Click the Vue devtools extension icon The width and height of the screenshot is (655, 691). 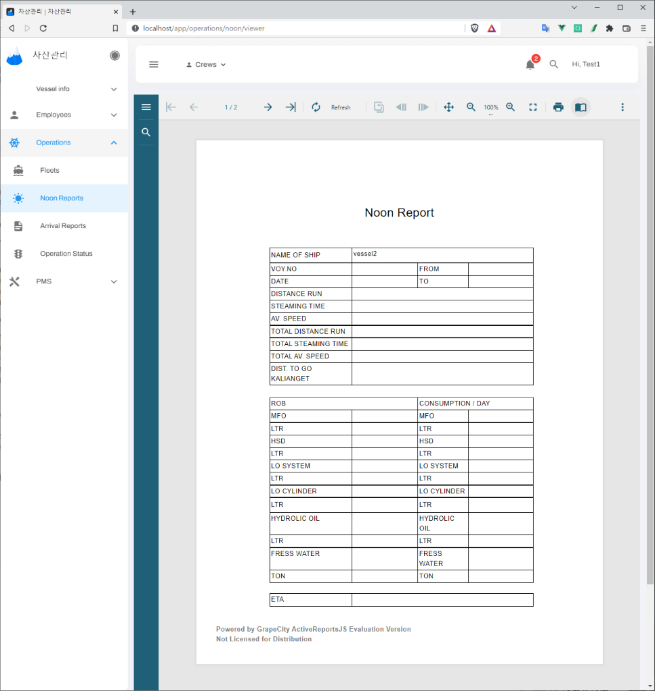pyautogui.click(x=562, y=28)
